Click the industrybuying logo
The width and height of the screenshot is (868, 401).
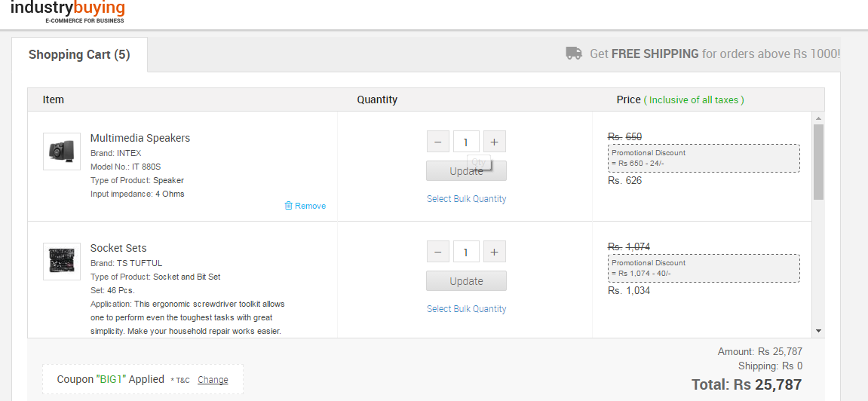(68, 11)
